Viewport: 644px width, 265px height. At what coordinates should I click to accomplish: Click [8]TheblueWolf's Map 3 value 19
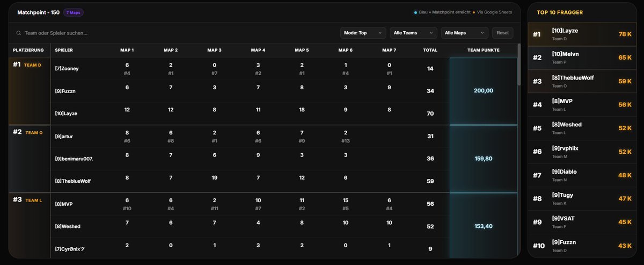click(214, 177)
